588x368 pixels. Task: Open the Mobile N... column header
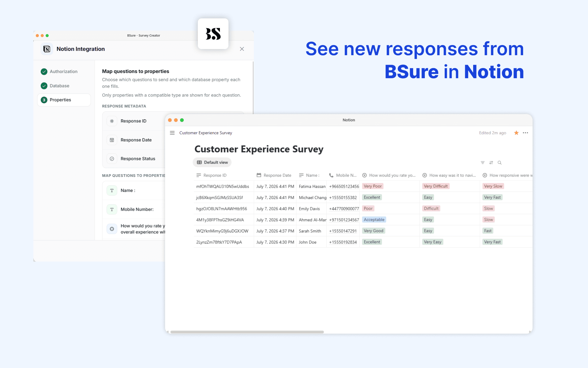(x=343, y=175)
